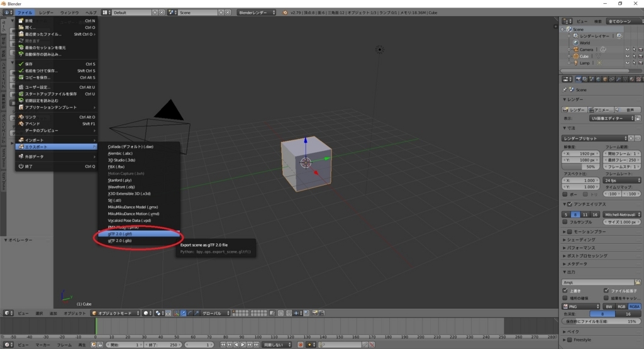Open Mitchell-Netravali filter dropdown
This screenshot has width=644, height=349.
click(x=621, y=214)
